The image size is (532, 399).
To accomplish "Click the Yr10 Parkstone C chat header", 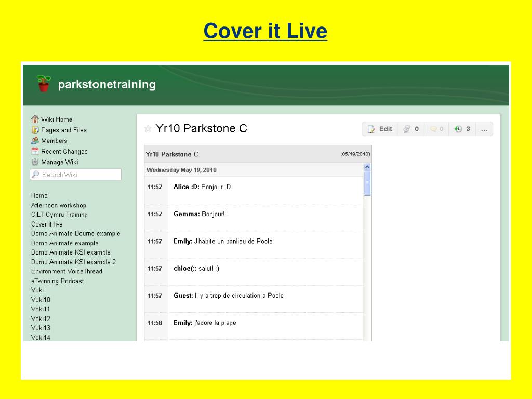I will pyautogui.click(x=258, y=154).
